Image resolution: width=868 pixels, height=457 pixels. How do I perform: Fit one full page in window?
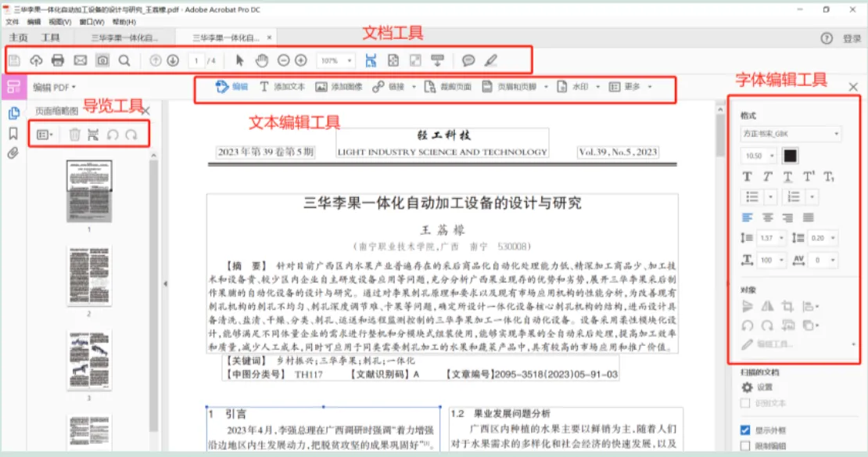pos(393,60)
